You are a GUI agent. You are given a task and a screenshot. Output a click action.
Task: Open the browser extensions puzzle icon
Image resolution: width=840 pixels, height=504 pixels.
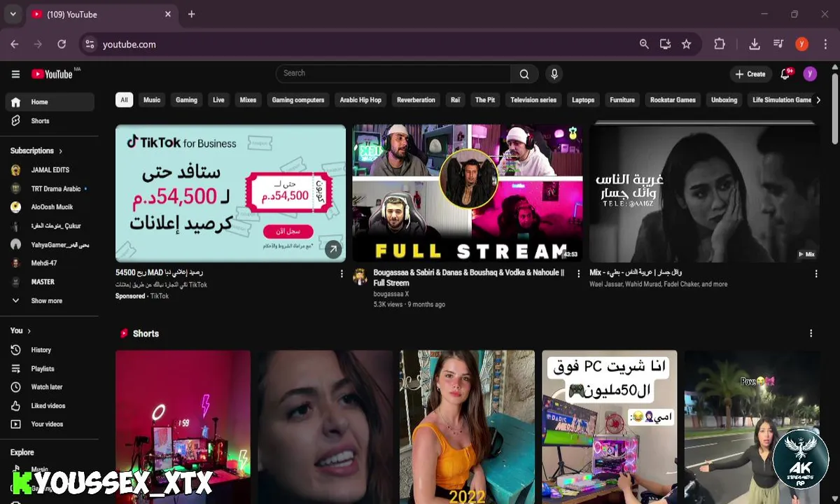[x=720, y=44]
